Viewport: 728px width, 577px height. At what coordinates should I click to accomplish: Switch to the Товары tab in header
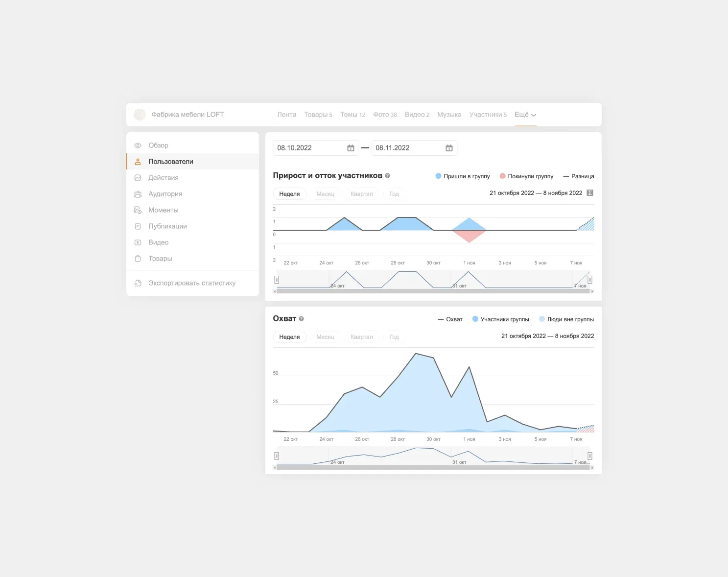coord(318,115)
